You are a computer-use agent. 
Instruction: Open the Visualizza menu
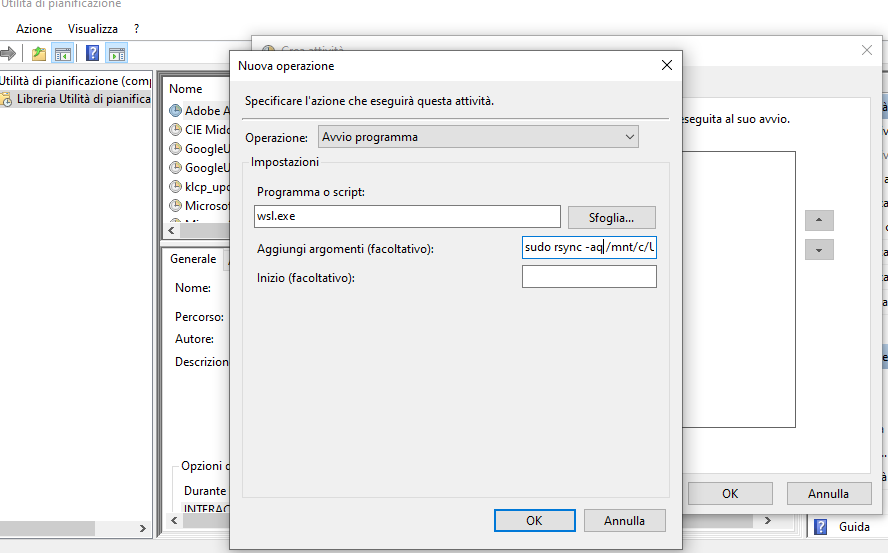coord(93,29)
